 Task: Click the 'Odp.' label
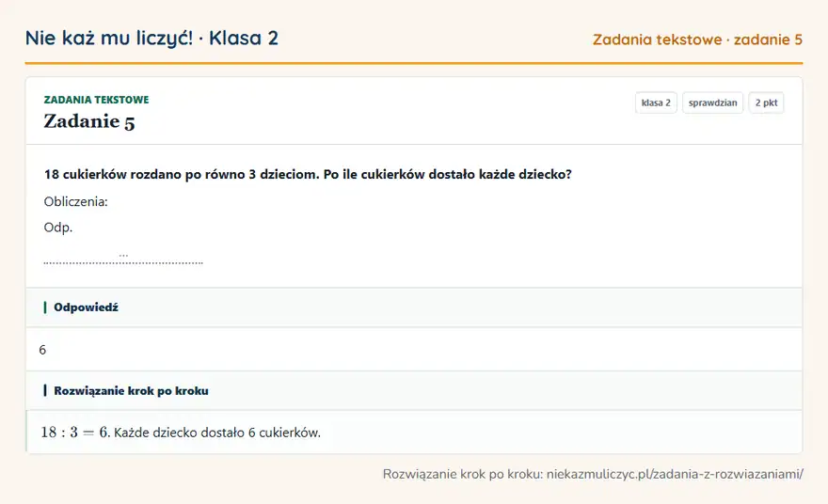coord(58,228)
